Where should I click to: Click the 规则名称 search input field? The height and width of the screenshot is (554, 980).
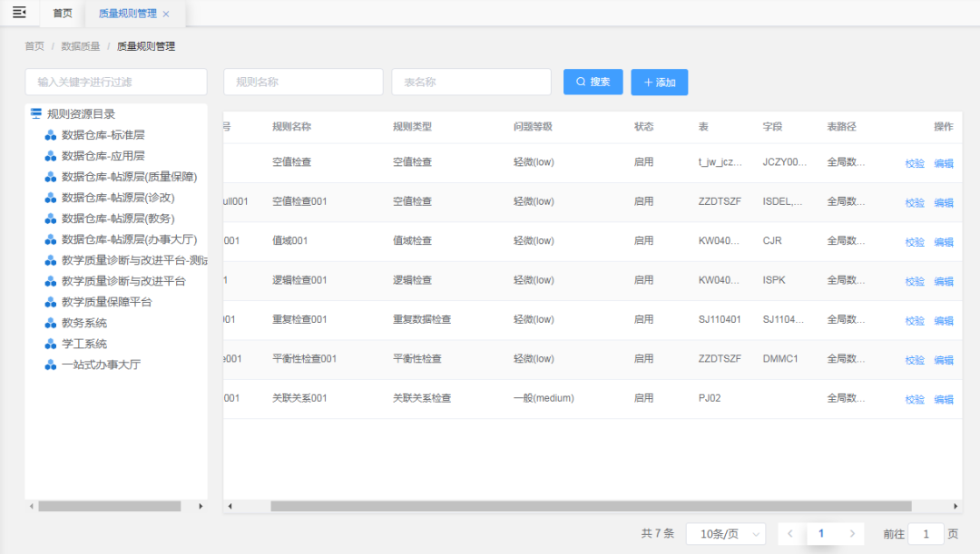coord(303,82)
